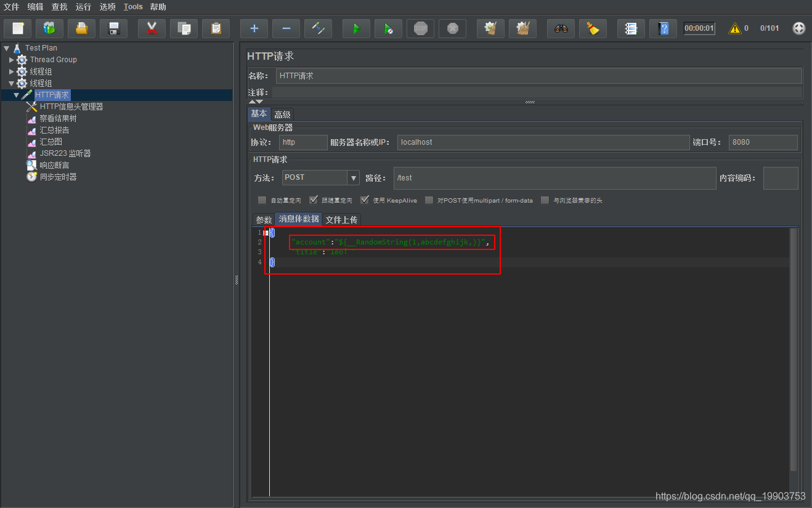This screenshot has width=812, height=508.
Task: Uncheck the 跟随重定向 checkbox
Action: click(313, 200)
